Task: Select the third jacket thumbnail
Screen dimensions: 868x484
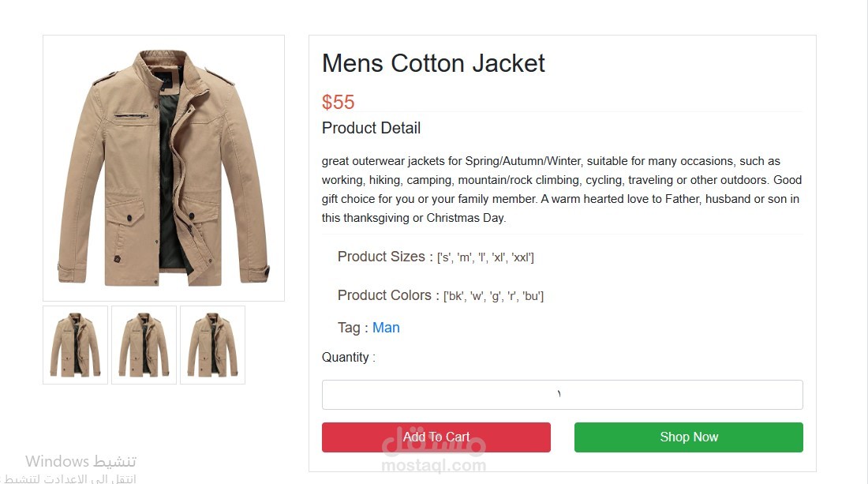Action: [x=212, y=345]
